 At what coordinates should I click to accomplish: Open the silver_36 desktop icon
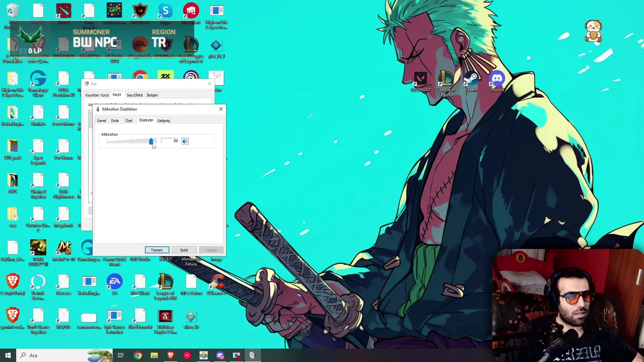coord(191,318)
